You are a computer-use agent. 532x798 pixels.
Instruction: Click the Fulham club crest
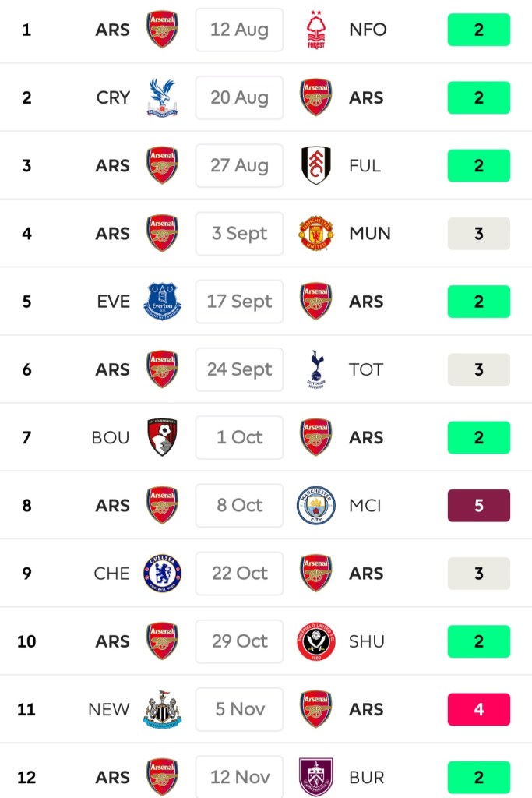315,165
